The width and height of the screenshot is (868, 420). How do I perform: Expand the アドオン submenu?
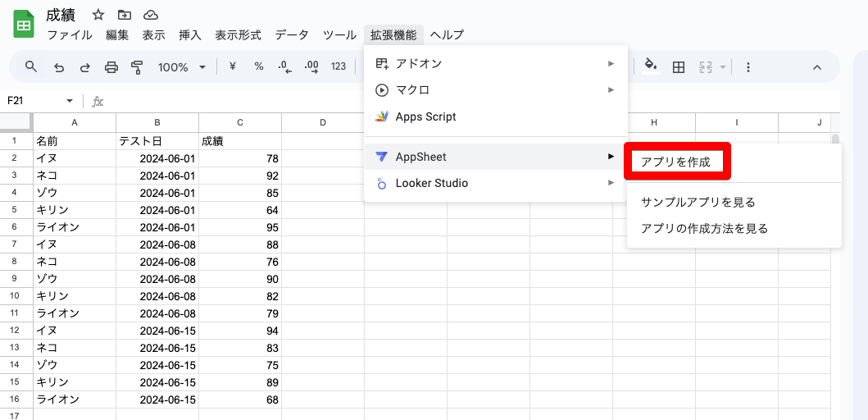click(495, 63)
